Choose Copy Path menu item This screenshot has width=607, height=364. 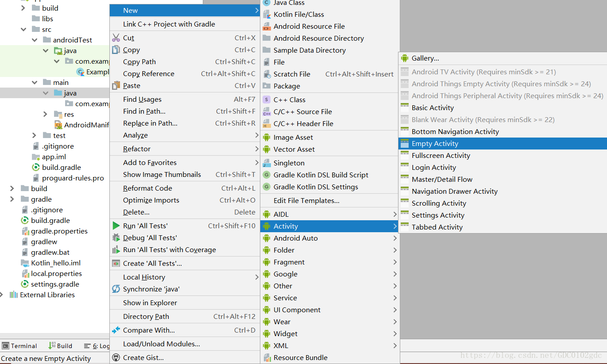pos(185,62)
